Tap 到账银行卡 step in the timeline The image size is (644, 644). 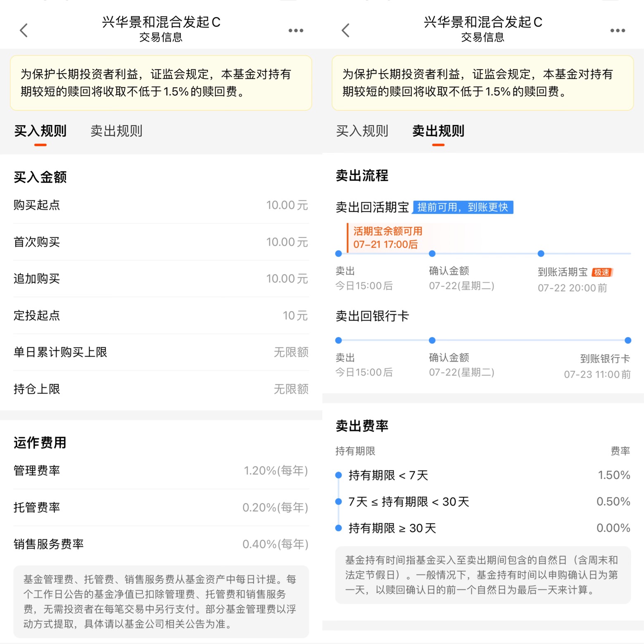605,359
